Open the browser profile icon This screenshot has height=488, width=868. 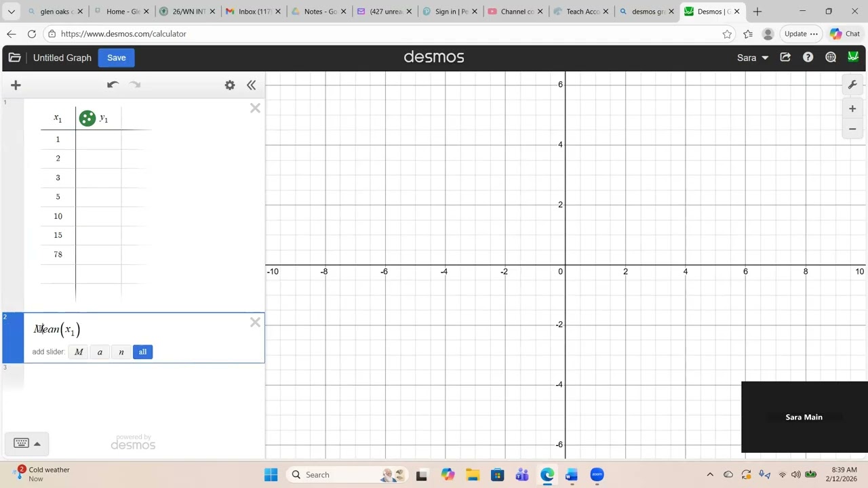click(768, 34)
